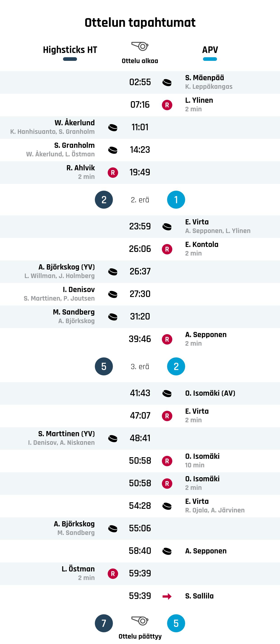
Task: Click the red arrow icon beside S. Sallila
Action: tap(167, 597)
